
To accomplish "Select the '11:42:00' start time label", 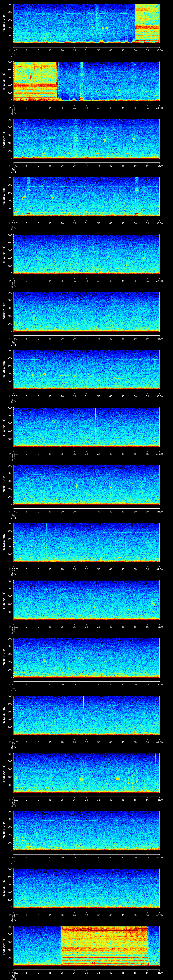I will point(13,800).
